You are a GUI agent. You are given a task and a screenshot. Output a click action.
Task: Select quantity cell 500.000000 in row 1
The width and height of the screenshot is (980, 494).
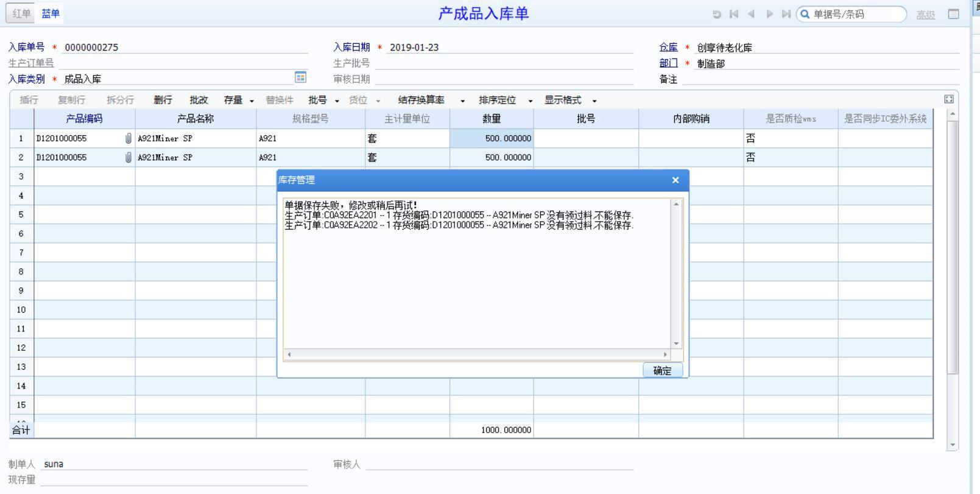(x=492, y=138)
